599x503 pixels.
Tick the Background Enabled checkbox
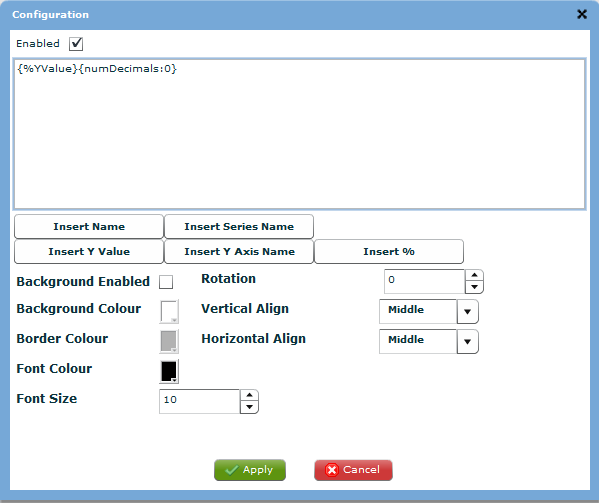[166, 282]
